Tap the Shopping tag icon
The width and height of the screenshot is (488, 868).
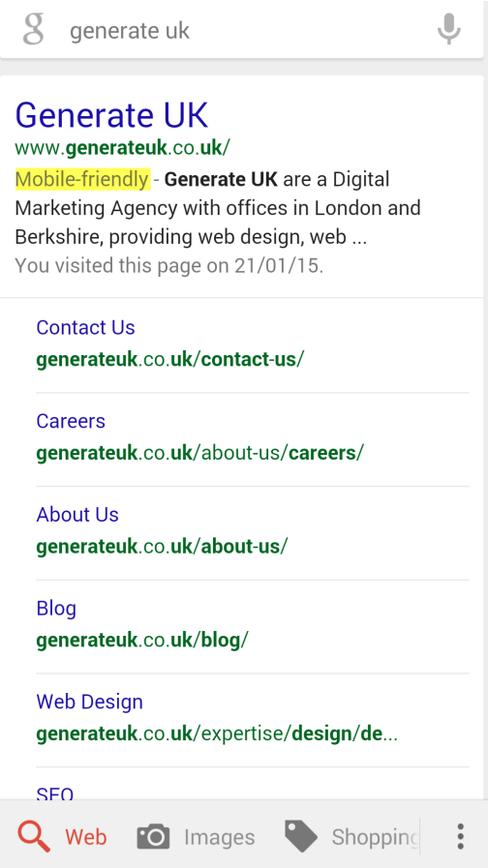301,836
